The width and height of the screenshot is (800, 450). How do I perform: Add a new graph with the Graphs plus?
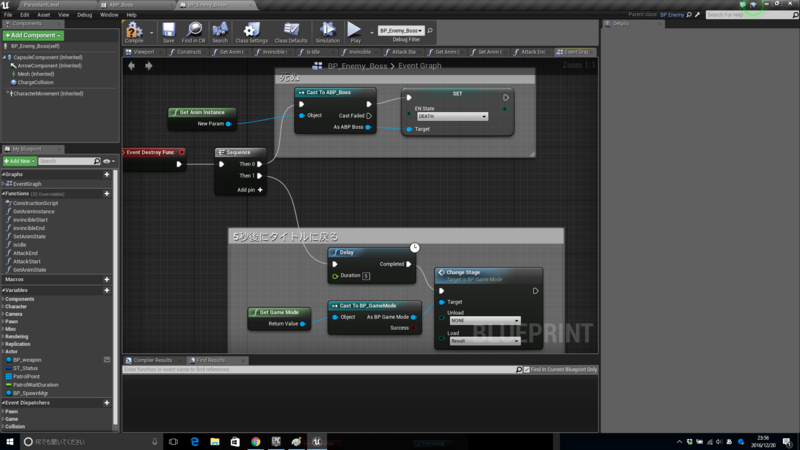(107, 174)
